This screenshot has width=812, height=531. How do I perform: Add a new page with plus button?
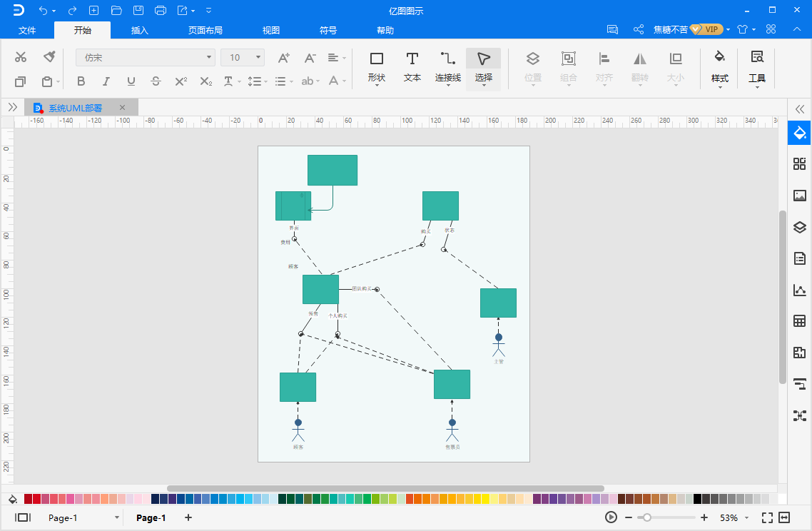188,517
